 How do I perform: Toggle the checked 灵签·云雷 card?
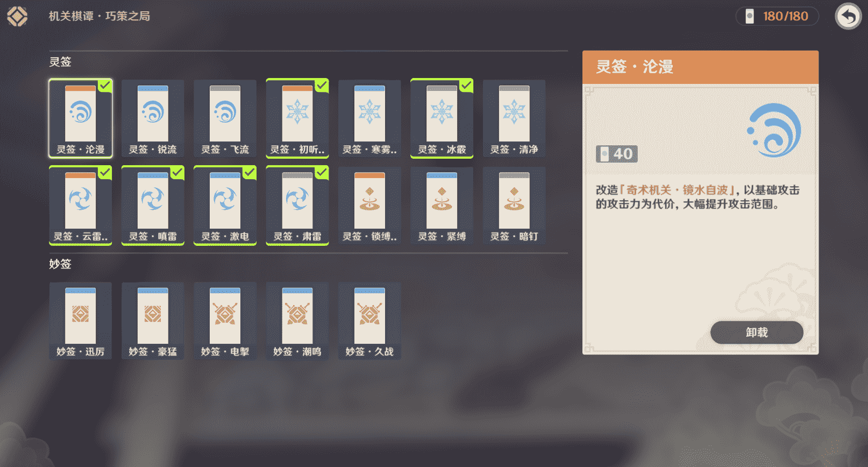81,206
